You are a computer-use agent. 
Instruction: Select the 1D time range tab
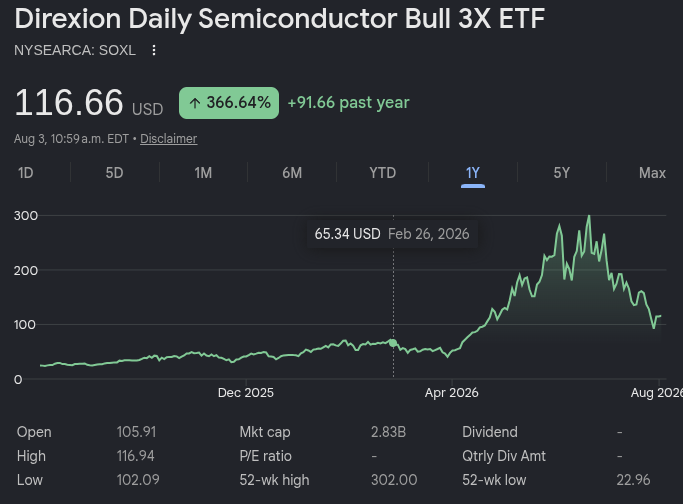(26, 173)
